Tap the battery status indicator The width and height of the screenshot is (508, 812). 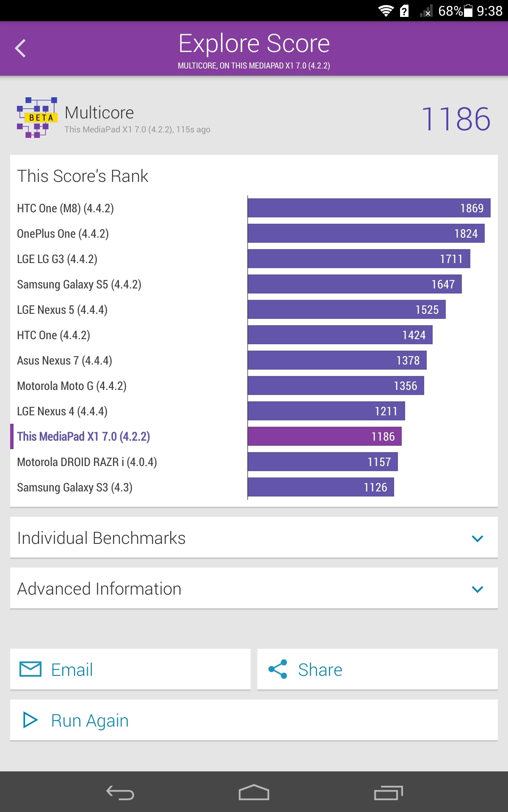tap(468, 11)
